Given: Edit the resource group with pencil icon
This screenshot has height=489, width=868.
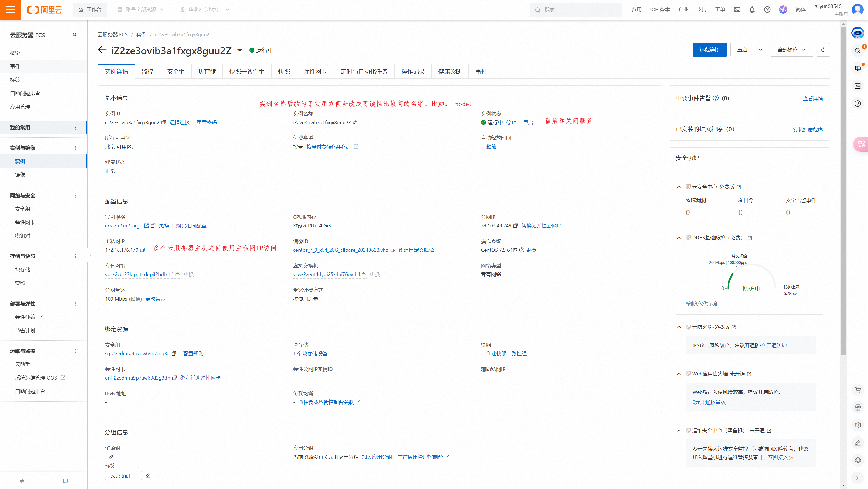Looking at the screenshot, I should click(x=111, y=457).
